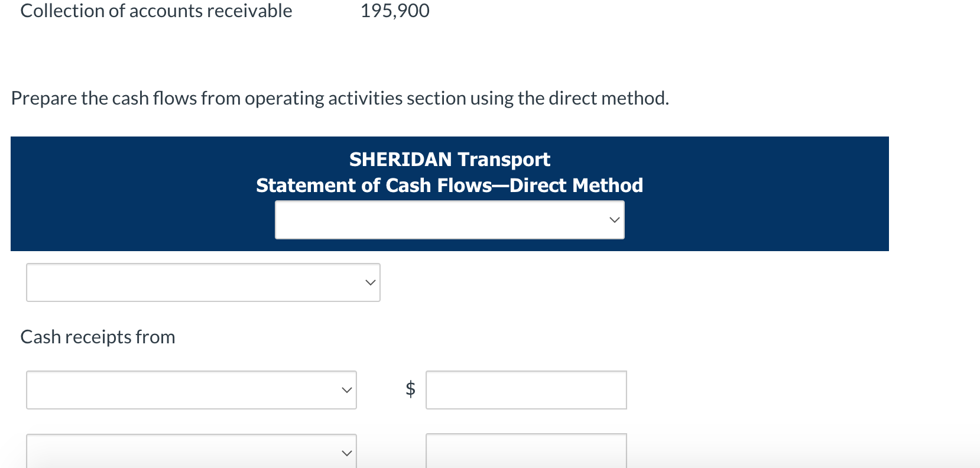Click the Statement of Cash Flows—Direct Method subtitle
980x468 pixels.
click(449, 185)
